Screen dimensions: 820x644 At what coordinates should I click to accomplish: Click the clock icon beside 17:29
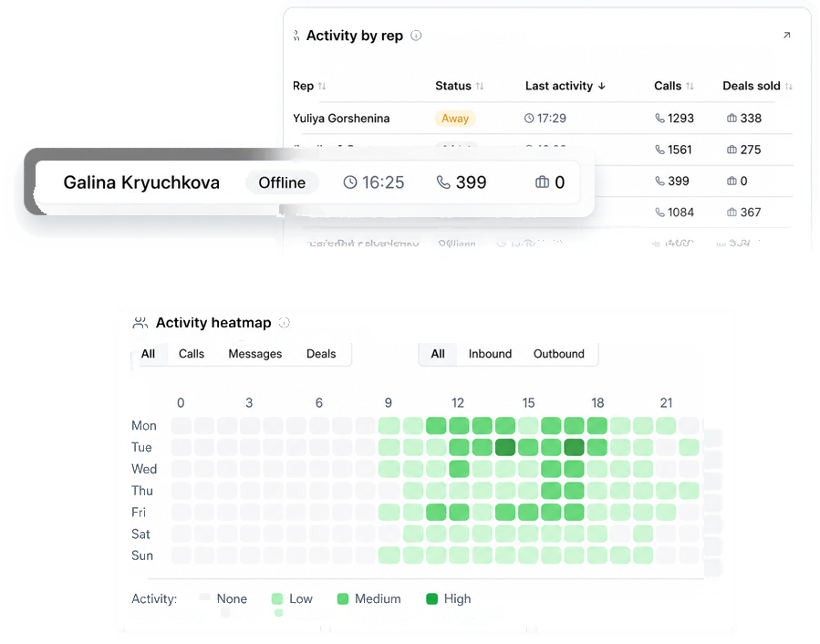tap(529, 119)
